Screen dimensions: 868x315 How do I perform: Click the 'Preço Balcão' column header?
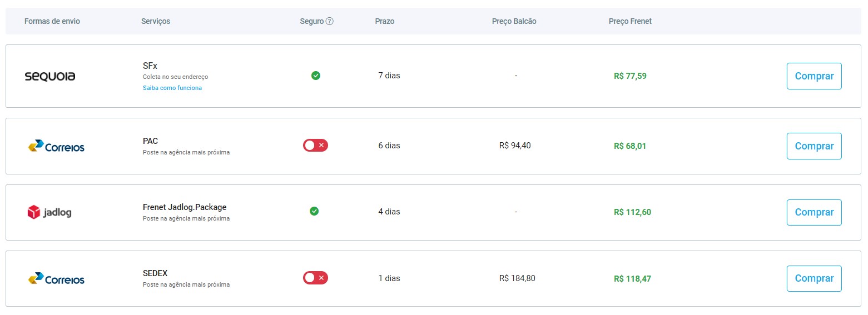pyautogui.click(x=514, y=21)
